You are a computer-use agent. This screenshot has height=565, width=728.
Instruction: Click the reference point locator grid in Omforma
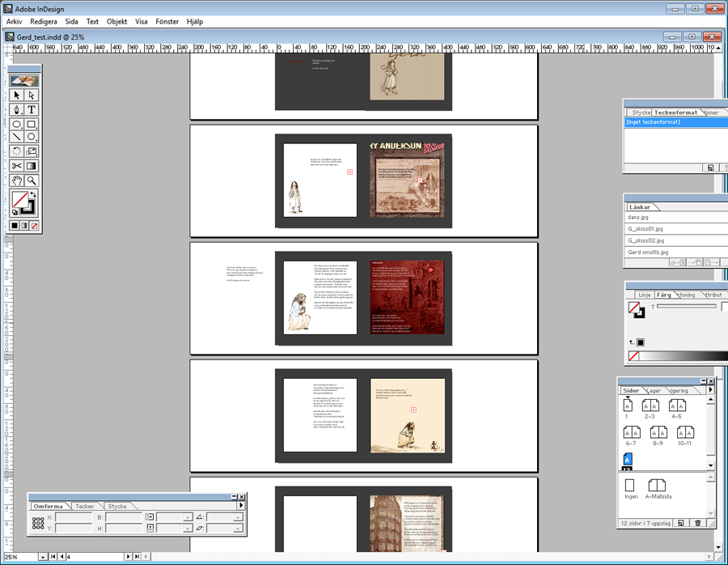(38, 523)
